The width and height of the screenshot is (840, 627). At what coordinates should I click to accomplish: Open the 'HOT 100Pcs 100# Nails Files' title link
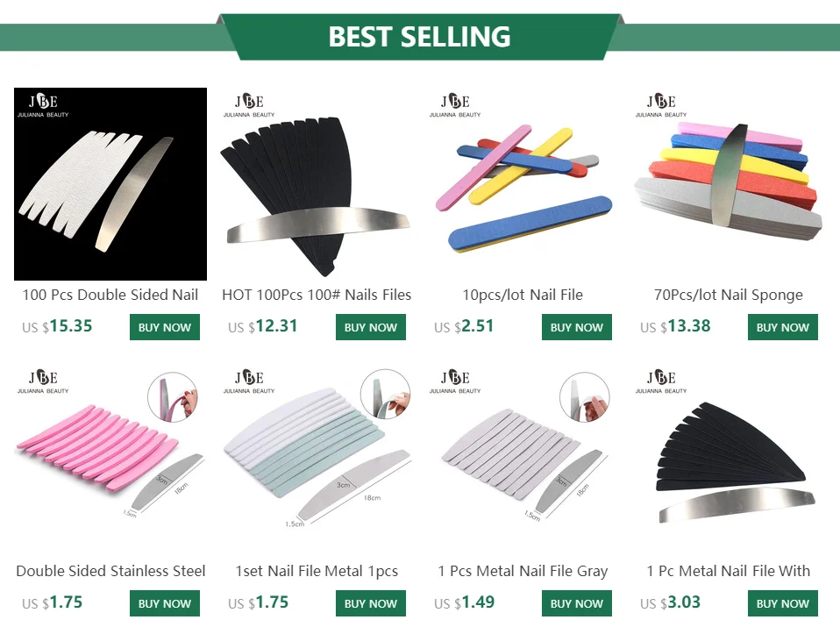(317, 295)
